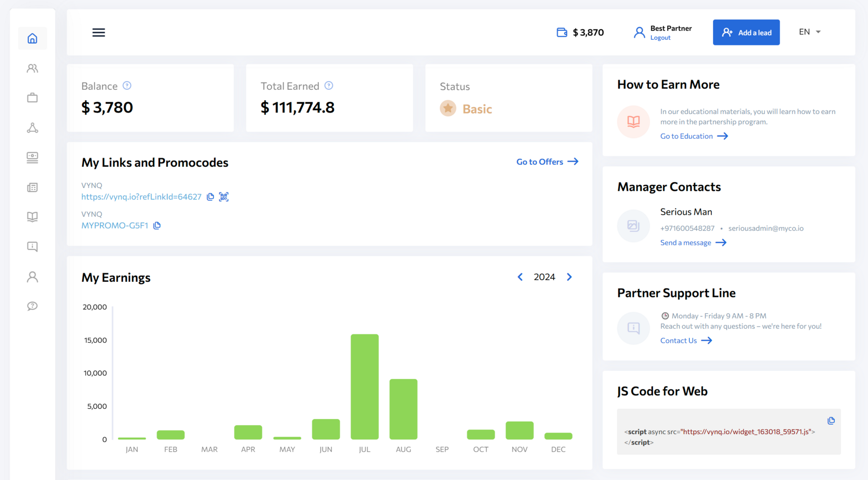Click the Total Earned info icon
The width and height of the screenshot is (868, 480).
pos(329,86)
